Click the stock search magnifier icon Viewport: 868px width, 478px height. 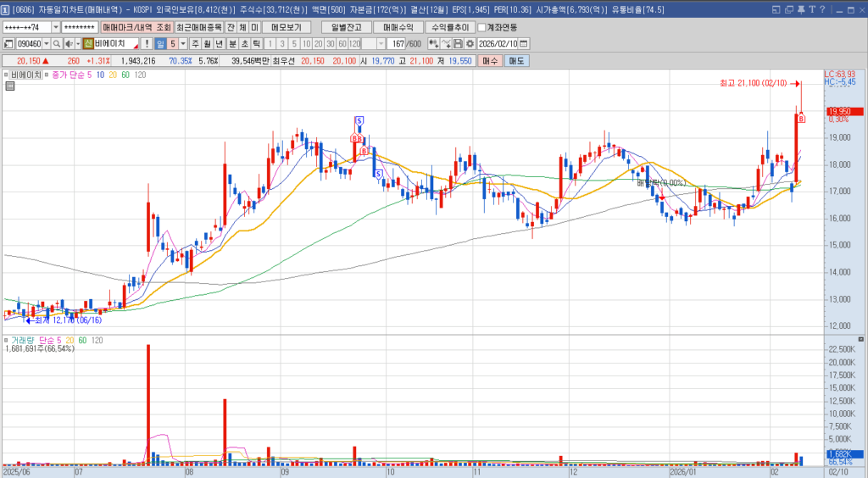[57, 43]
